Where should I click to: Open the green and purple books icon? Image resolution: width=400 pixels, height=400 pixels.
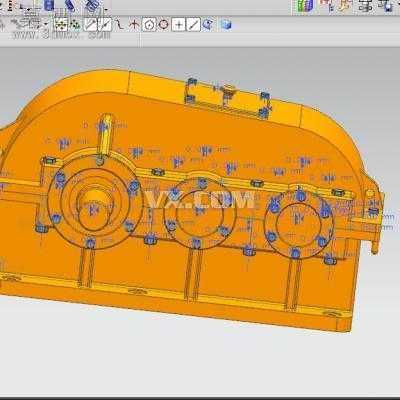tap(305, 6)
